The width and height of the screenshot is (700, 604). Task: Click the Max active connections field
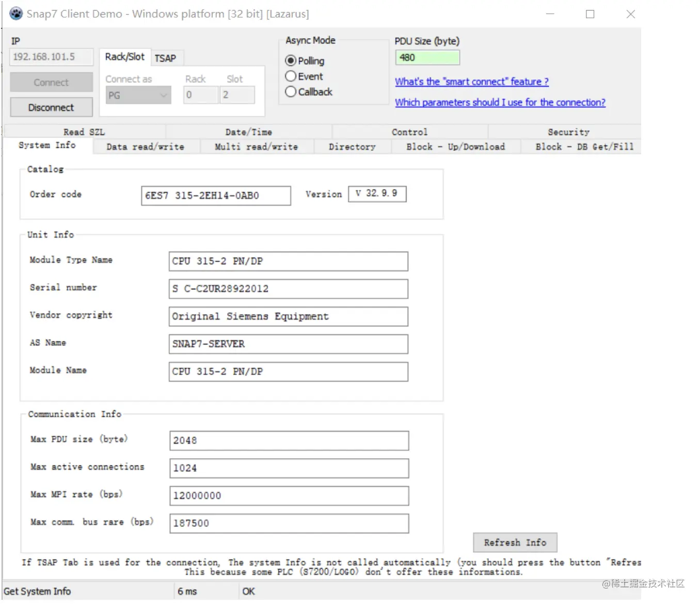point(289,468)
